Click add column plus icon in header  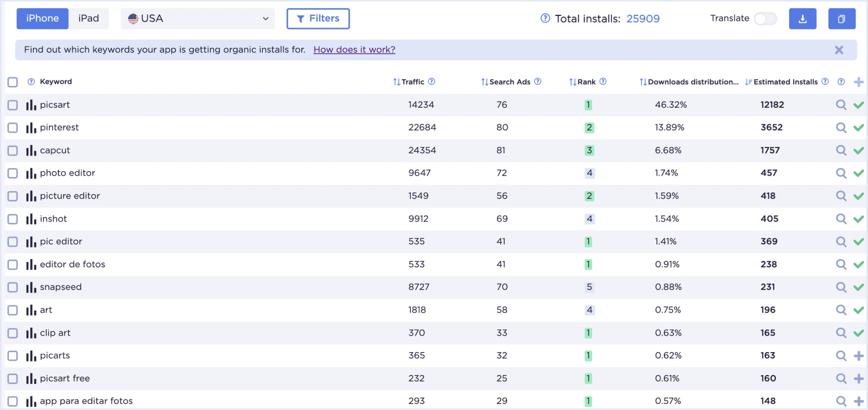coord(859,82)
